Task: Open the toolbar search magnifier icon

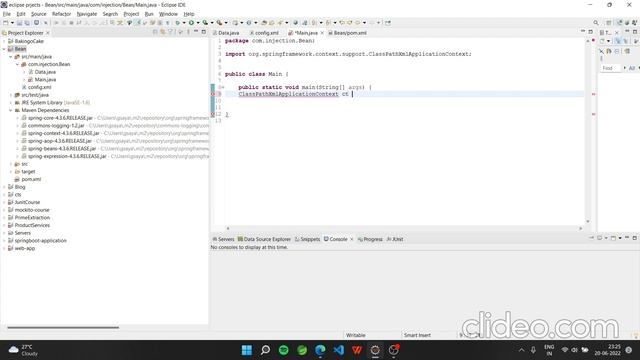Action: tap(596, 22)
